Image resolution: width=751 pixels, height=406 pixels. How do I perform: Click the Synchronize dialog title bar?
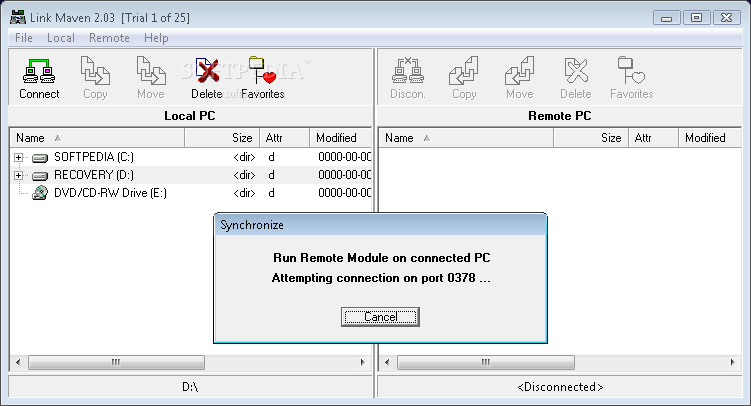click(x=380, y=225)
